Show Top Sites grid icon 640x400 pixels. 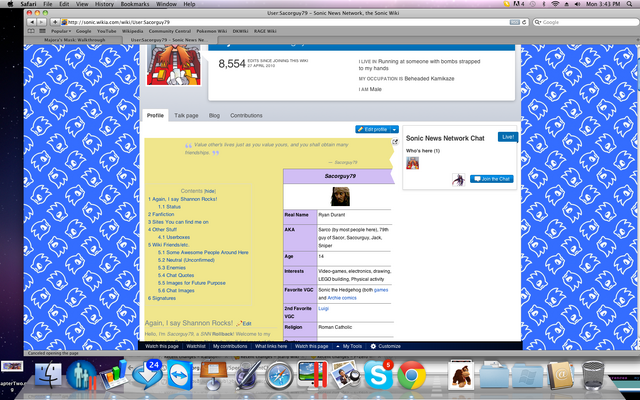[42, 31]
